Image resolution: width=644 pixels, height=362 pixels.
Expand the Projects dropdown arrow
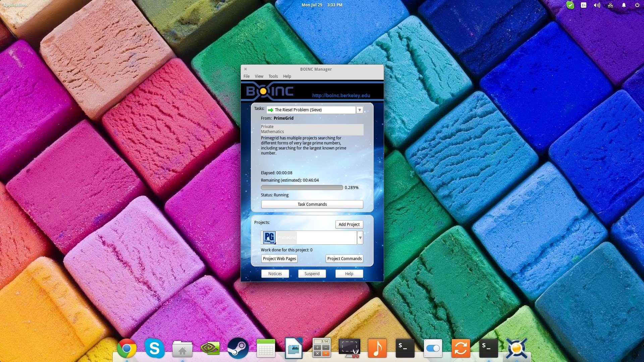tap(360, 238)
